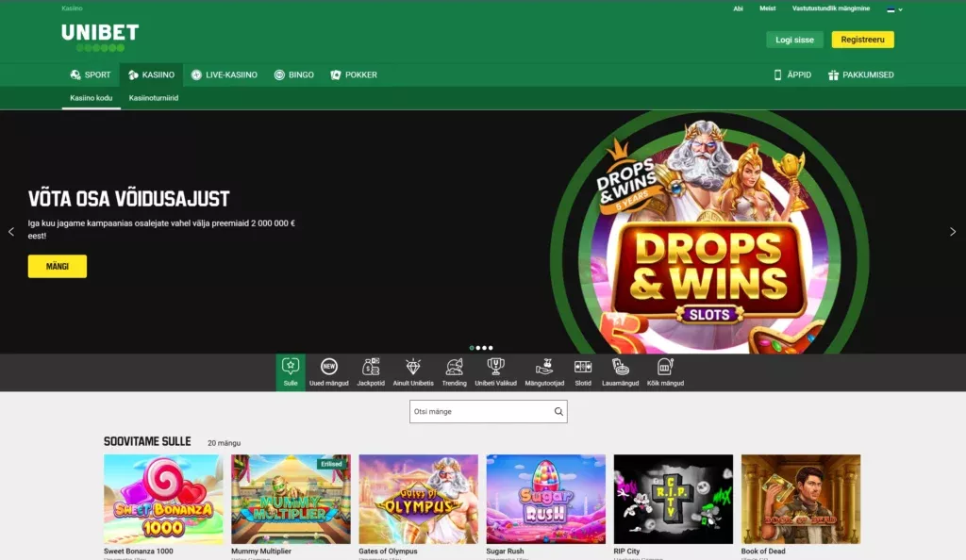
Task: Open the Sweet Bonanza 1000 game thumbnail
Action: (162, 499)
